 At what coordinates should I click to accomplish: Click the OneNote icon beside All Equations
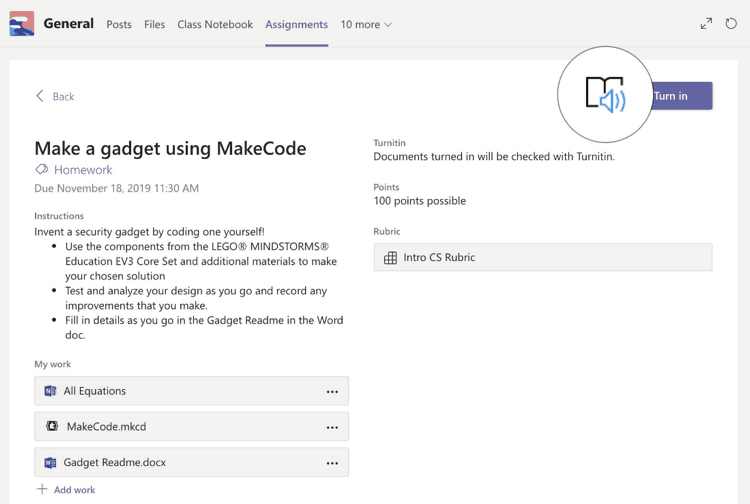50,391
